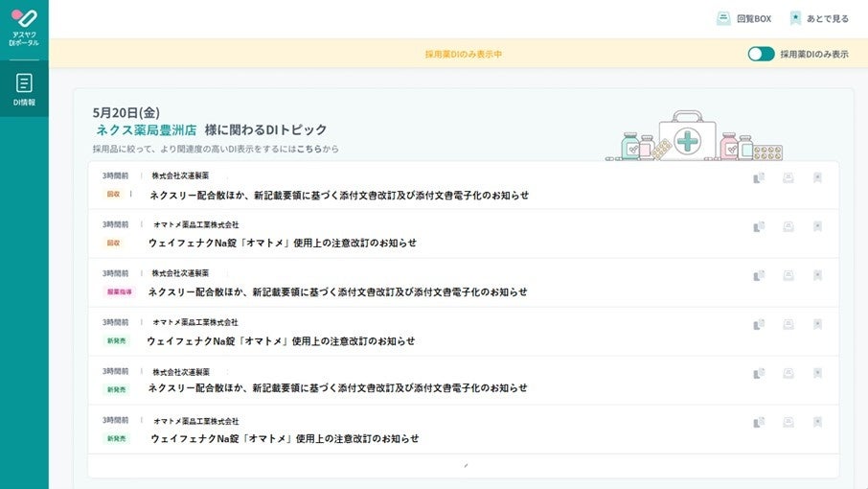Open 回収-tagged ネクスリー配合散ほか notice title
The image size is (868, 489).
(x=339, y=195)
